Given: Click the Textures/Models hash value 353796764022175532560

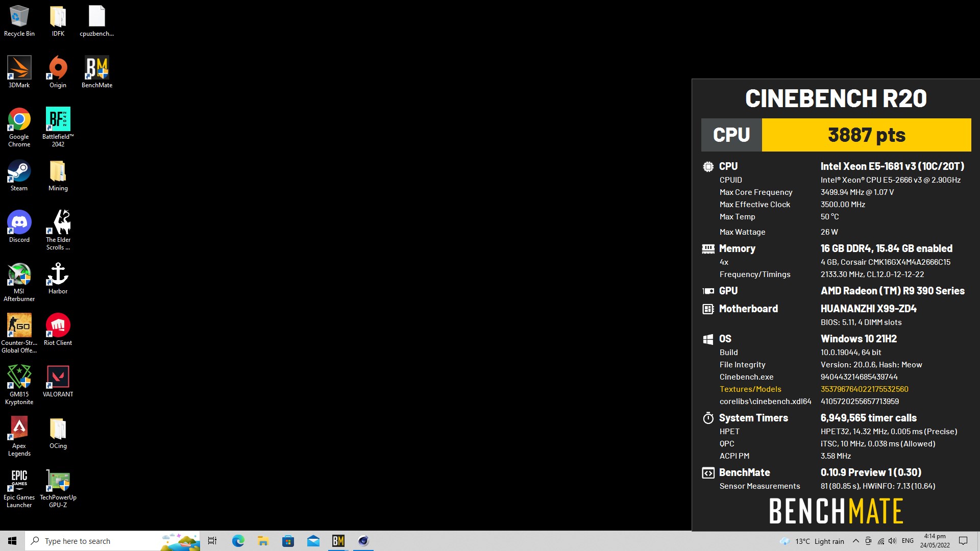Looking at the screenshot, I should (864, 389).
